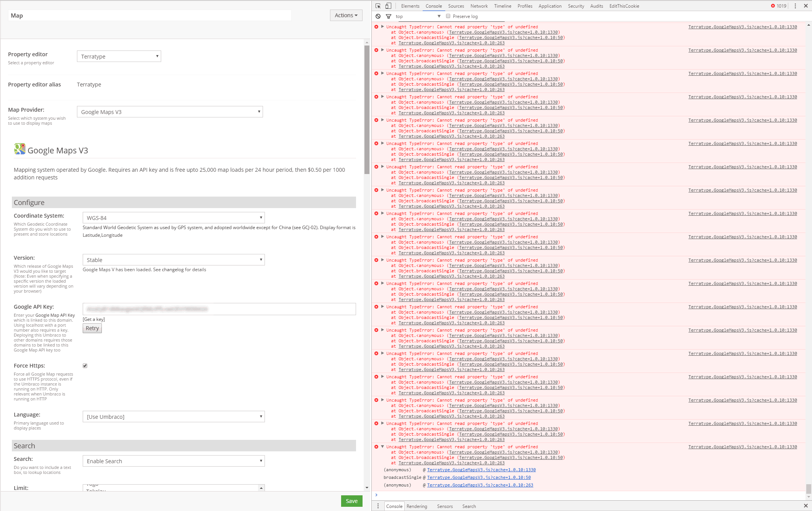Image resolution: width=812 pixels, height=511 pixels.
Task: Open the Coordinate System WGS-84 dropdown
Action: coord(174,218)
